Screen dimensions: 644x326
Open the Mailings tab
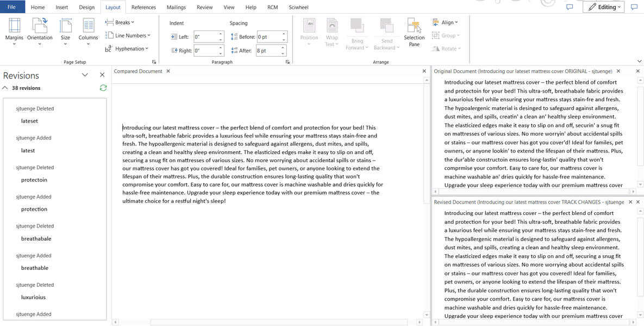[x=176, y=7]
